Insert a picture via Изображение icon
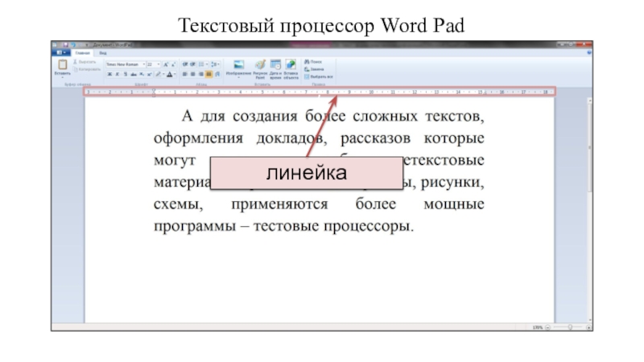Image resolution: width=644 pixels, height=362 pixels. 238,65
